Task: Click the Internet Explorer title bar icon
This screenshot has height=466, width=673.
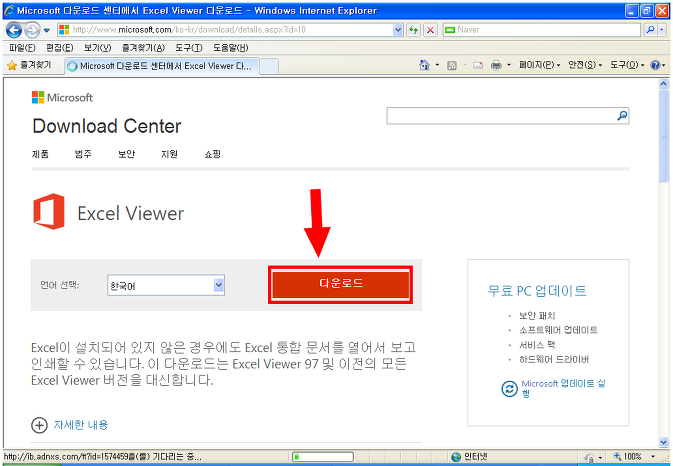Action: [9, 10]
